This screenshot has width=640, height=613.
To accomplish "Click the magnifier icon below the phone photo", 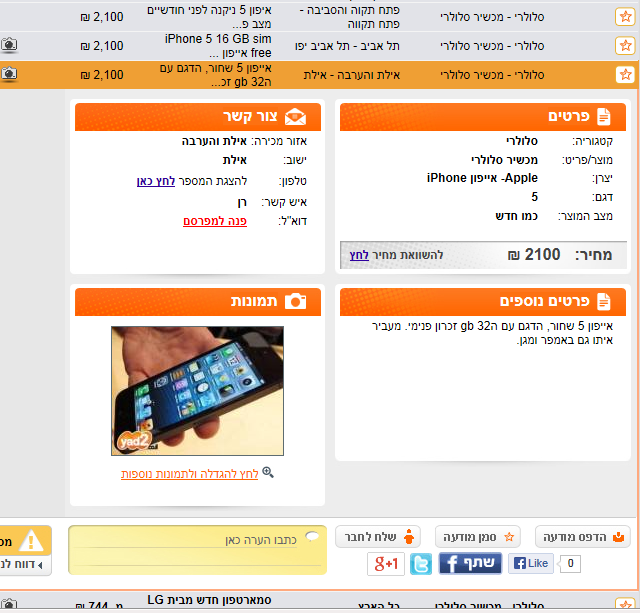I will pyautogui.click(x=267, y=473).
